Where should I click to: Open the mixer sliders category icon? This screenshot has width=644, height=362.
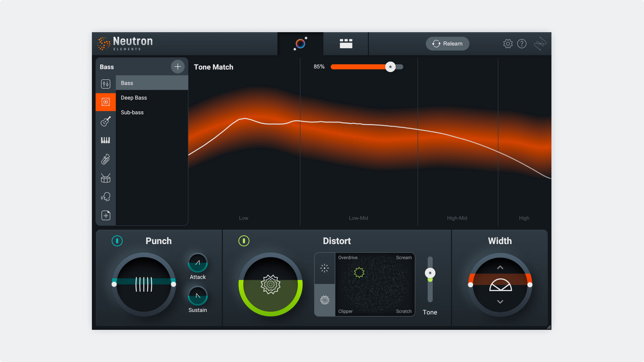106,84
